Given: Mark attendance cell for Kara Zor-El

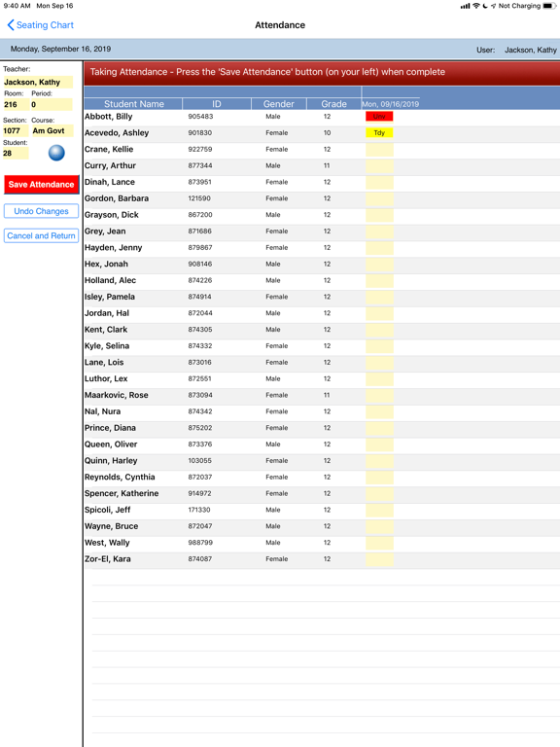Looking at the screenshot, I should [379, 559].
